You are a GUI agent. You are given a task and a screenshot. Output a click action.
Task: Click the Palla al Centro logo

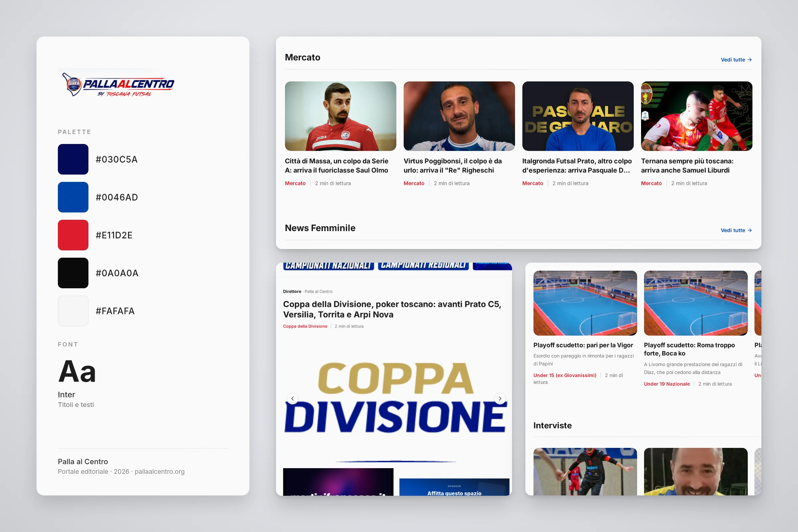click(118, 84)
